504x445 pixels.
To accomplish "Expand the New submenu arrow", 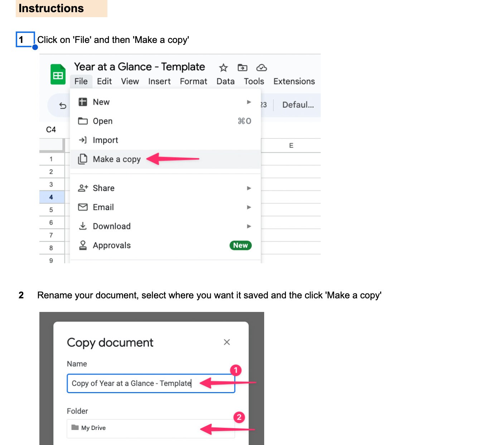I will point(249,102).
